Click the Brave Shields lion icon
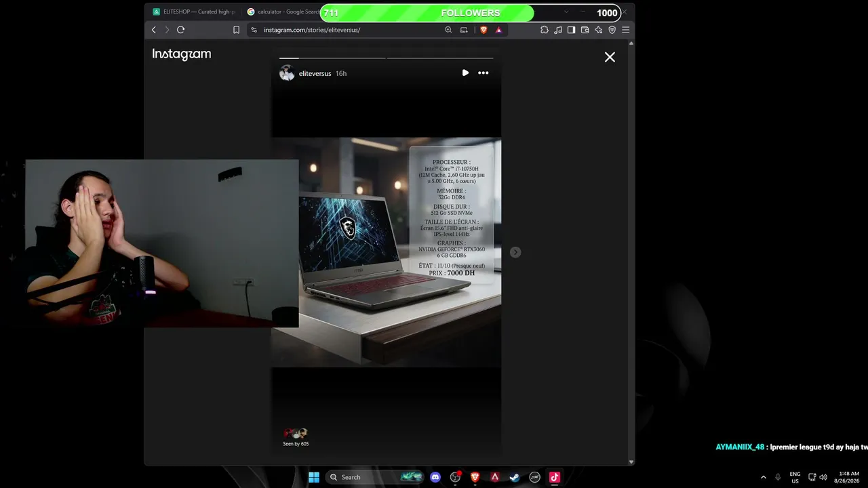 [x=484, y=30]
